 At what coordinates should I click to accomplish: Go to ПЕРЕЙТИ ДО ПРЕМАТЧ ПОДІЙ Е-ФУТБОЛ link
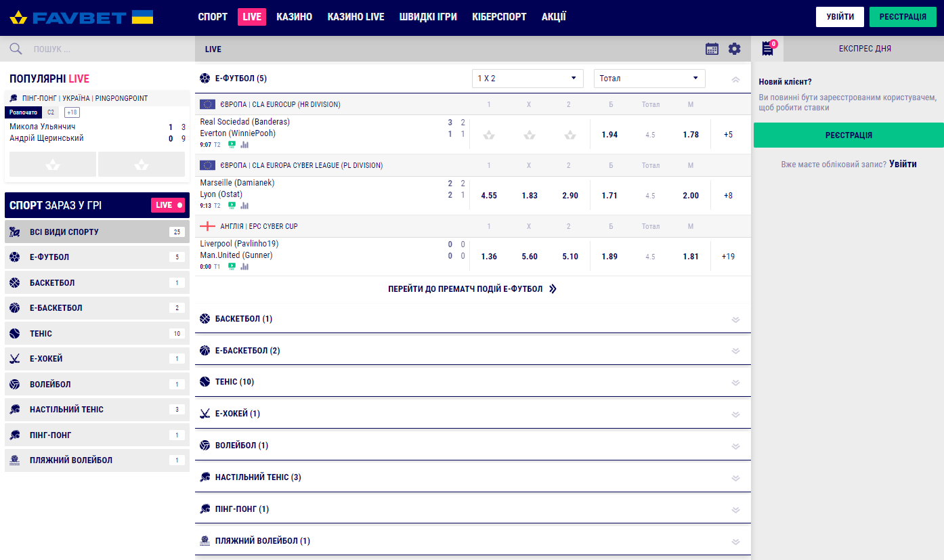473,289
